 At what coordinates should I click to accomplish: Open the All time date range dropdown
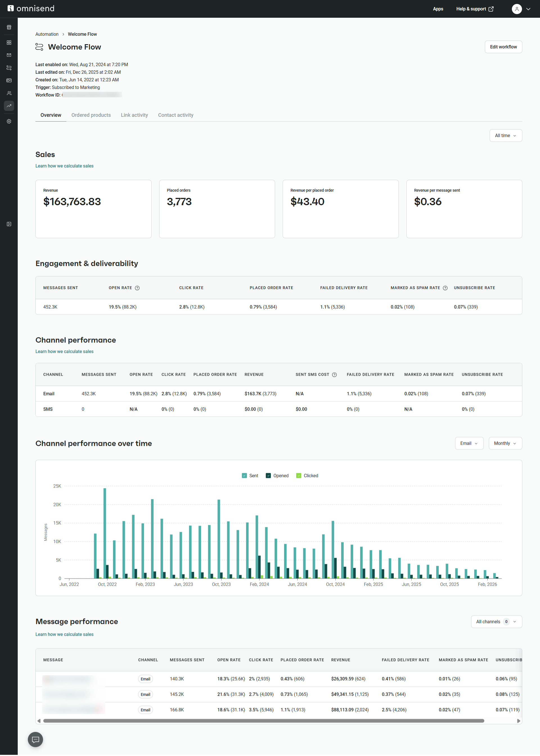[505, 135]
